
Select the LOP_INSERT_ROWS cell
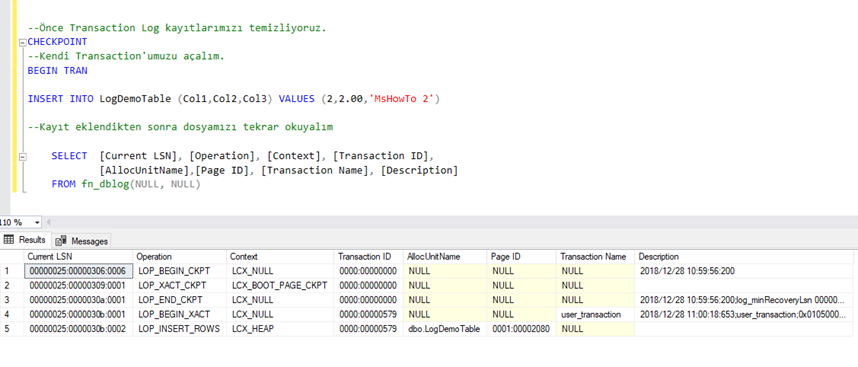point(179,329)
